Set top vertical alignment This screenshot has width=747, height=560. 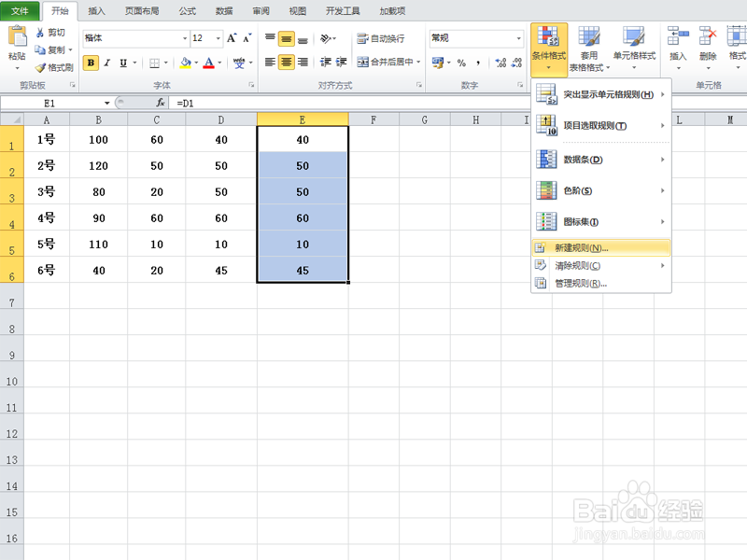[270, 38]
